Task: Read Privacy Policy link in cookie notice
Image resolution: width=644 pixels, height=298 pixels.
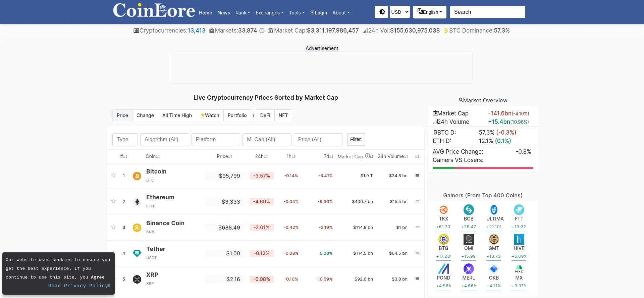Action: [x=79, y=286]
